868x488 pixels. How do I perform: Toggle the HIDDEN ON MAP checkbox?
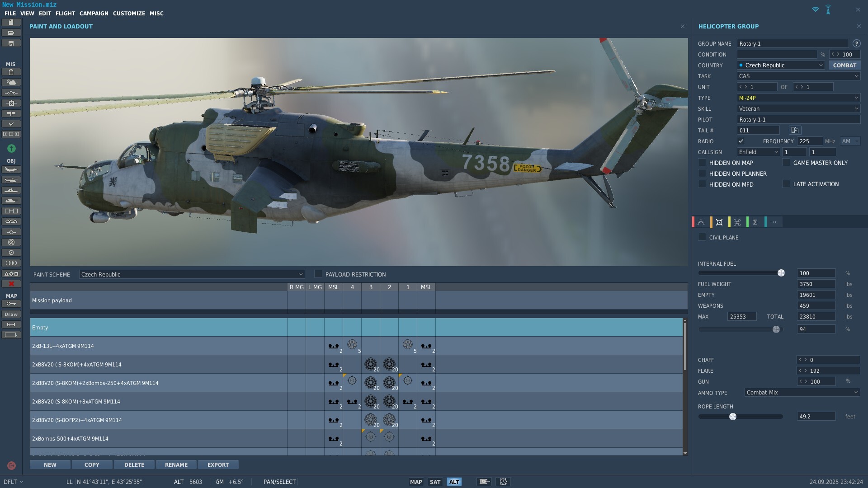[702, 162]
